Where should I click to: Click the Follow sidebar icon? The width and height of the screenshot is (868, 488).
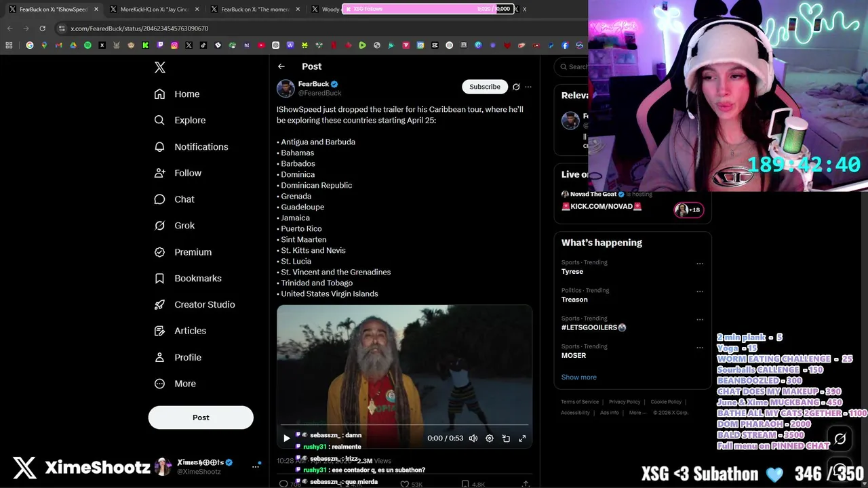click(x=159, y=173)
